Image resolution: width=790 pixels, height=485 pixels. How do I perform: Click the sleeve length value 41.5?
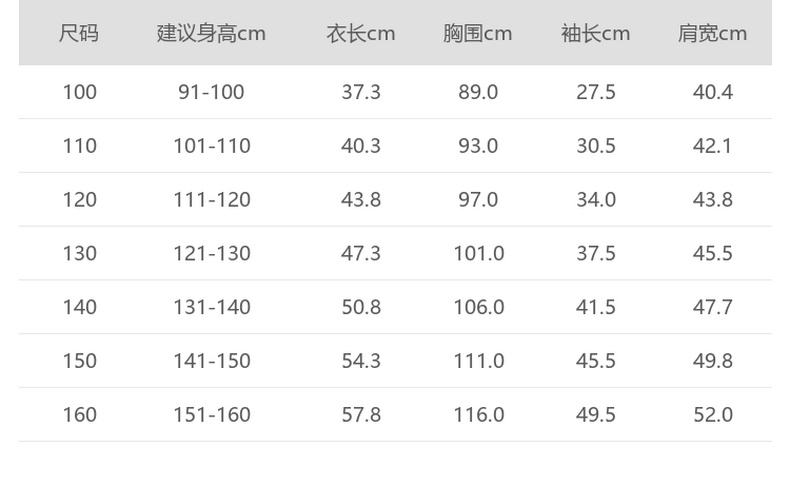point(595,307)
